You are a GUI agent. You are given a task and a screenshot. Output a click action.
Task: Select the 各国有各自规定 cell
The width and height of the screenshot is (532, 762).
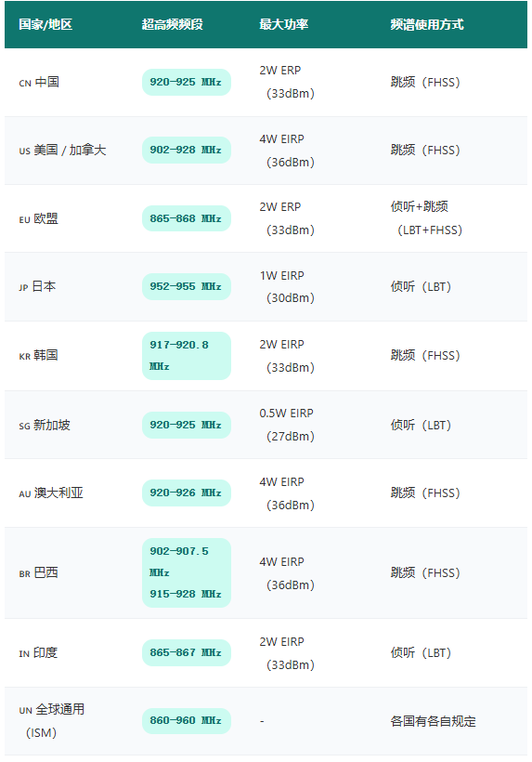point(433,721)
